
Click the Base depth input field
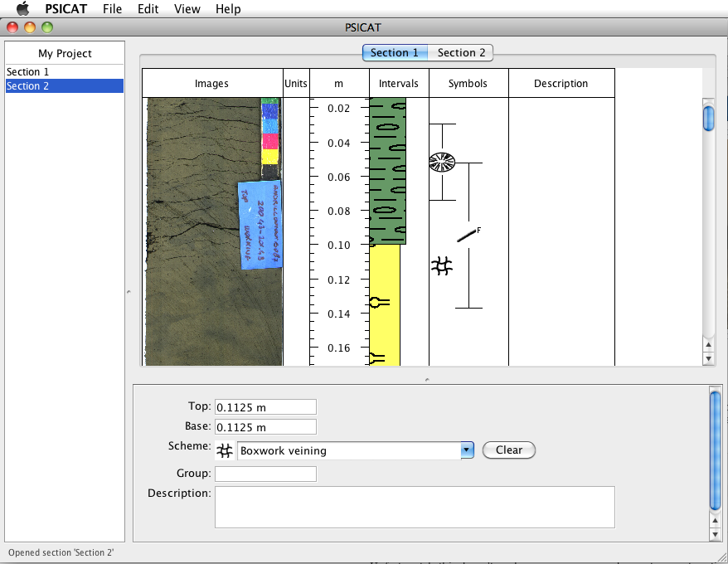(265, 427)
